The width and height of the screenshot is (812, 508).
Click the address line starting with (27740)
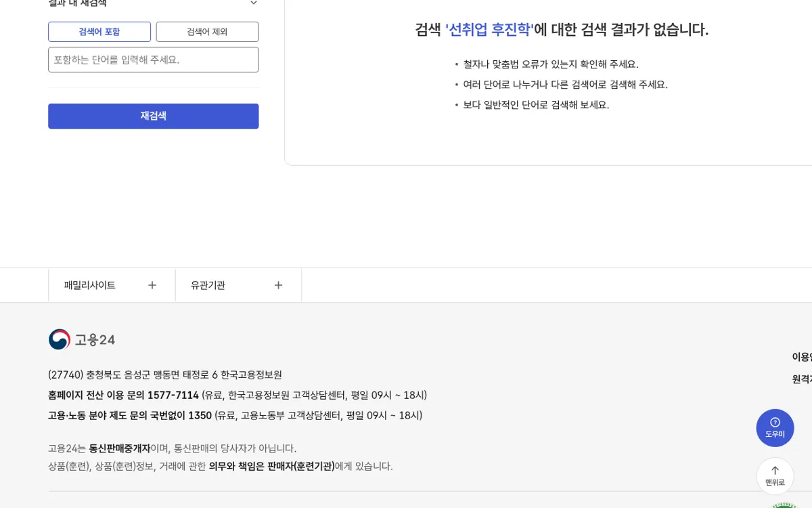tap(165, 375)
